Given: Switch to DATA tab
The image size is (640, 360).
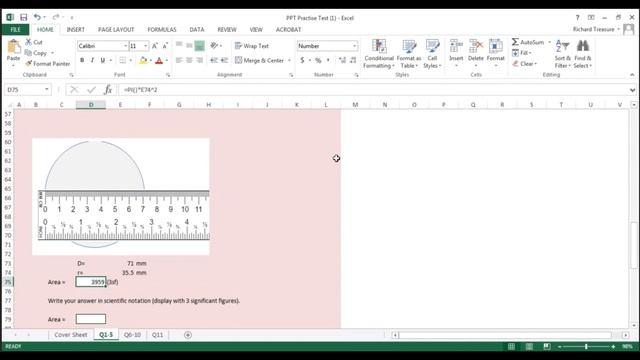Looking at the screenshot, I should [196, 29].
